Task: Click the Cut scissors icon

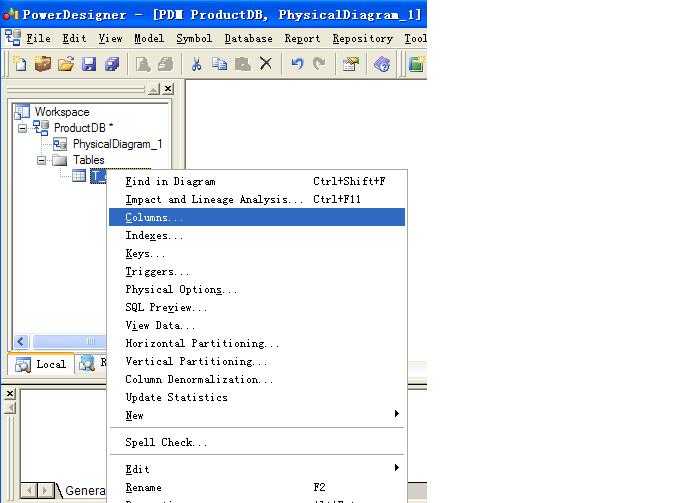Action: pos(196,64)
